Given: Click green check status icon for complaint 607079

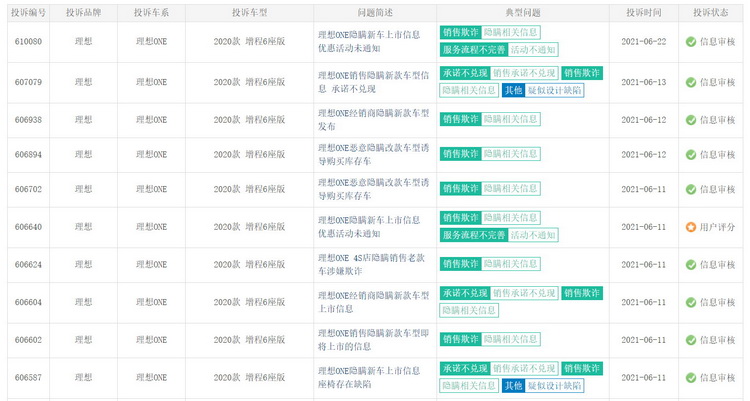Looking at the screenshot, I should click(691, 82).
